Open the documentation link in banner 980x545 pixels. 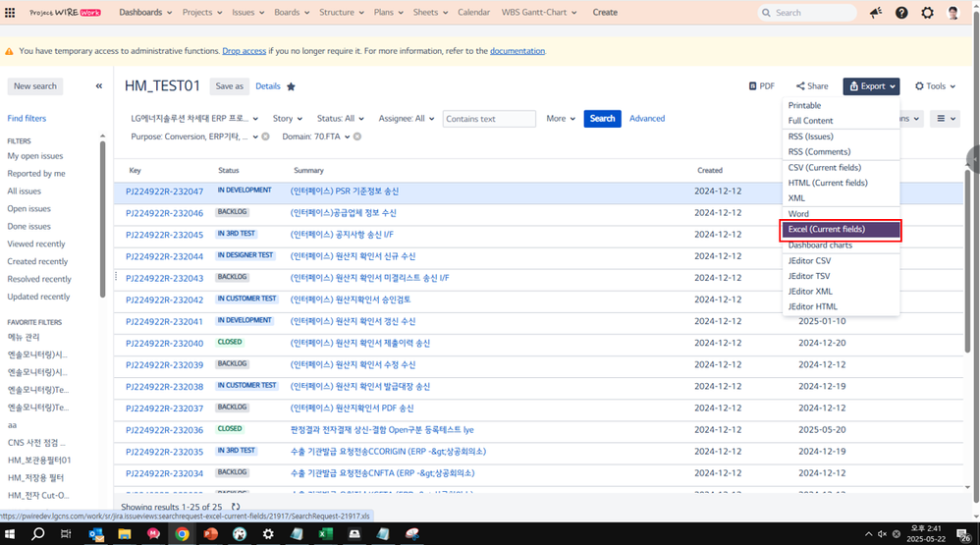(517, 51)
